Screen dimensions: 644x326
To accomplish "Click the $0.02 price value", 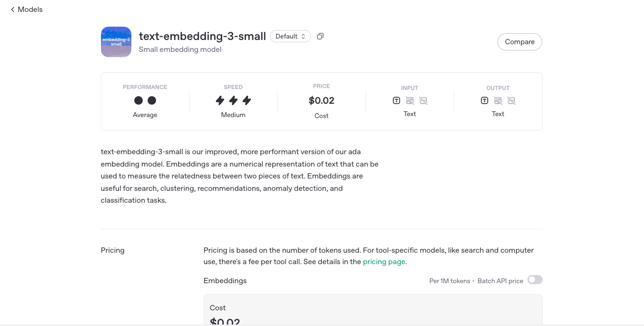I will click(x=321, y=100).
